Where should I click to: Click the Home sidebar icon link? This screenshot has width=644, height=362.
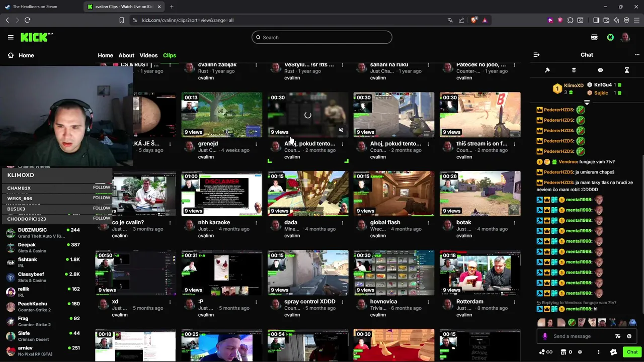11,55
